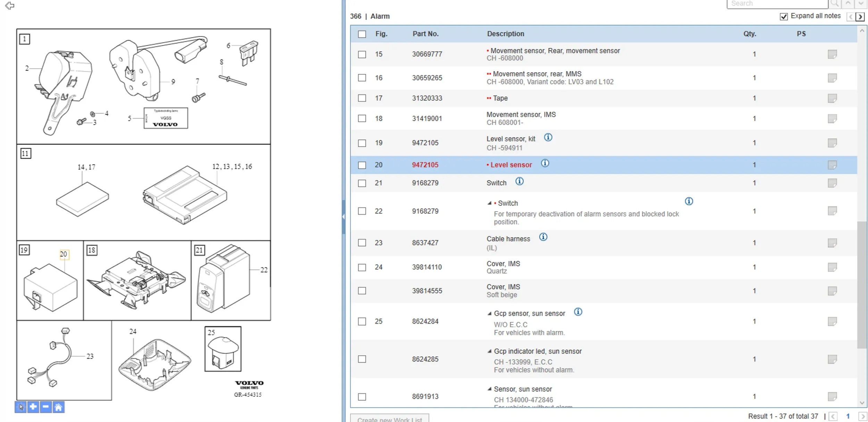The width and height of the screenshot is (868, 422).
Task: Open info icon beside Cable harness
Action: (x=543, y=237)
